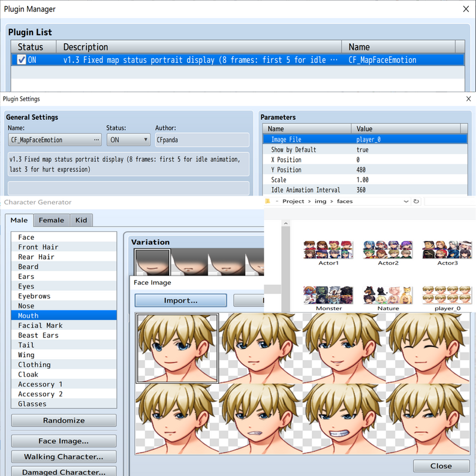Viewport: 476px width, 476px height.
Task: Switch to the Kid tab
Action: tap(81, 220)
